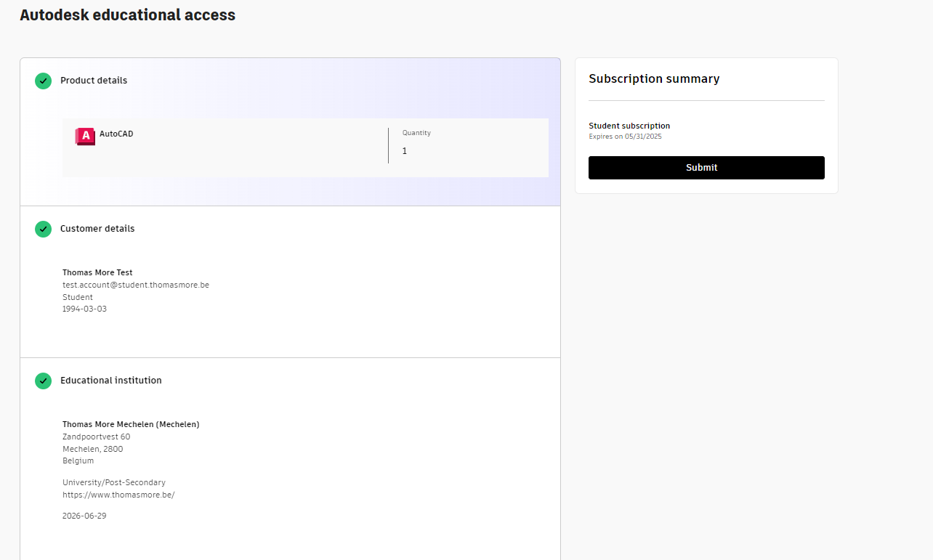Click the Autodesk educational access page title
Screen dimensions: 933x560
(128, 15)
